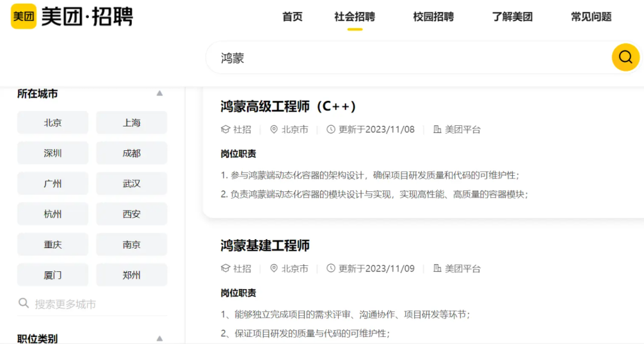Pick the 厦门 city filter
This screenshot has height=344, width=644.
52,275
